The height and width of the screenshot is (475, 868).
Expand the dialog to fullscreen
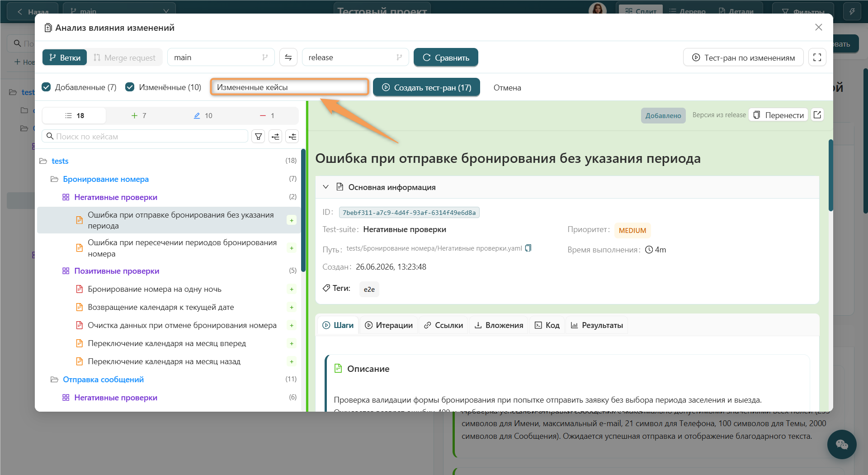817,57
